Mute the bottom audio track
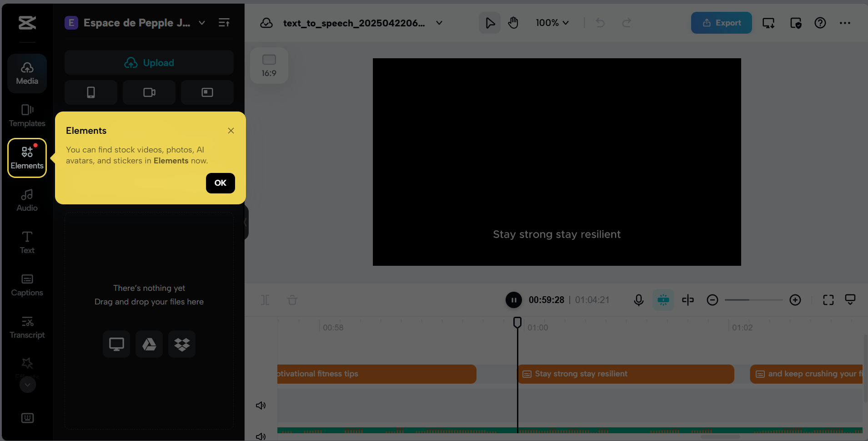The height and width of the screenshot is (441, 868). click(261, 436)
